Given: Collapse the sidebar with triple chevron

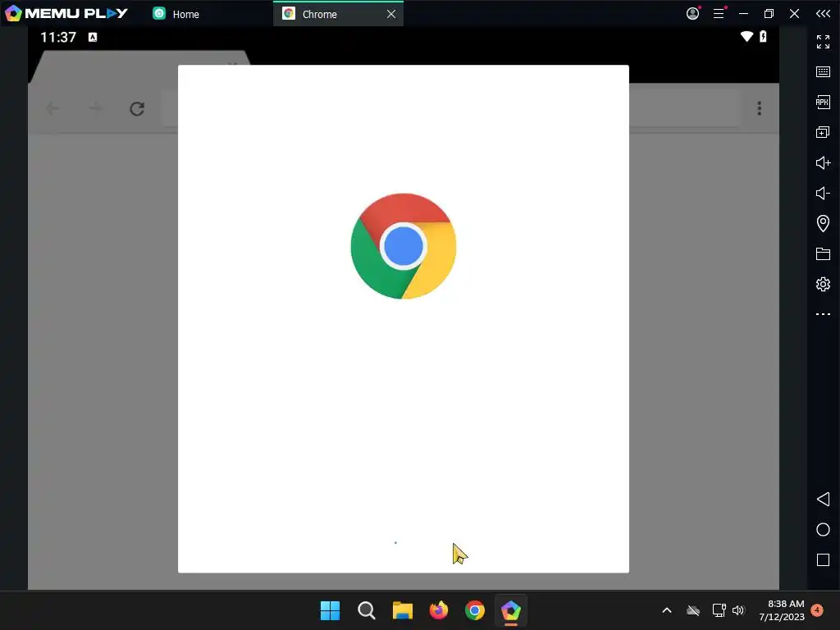Looking at the screenshot, I should tap(823, 13).
